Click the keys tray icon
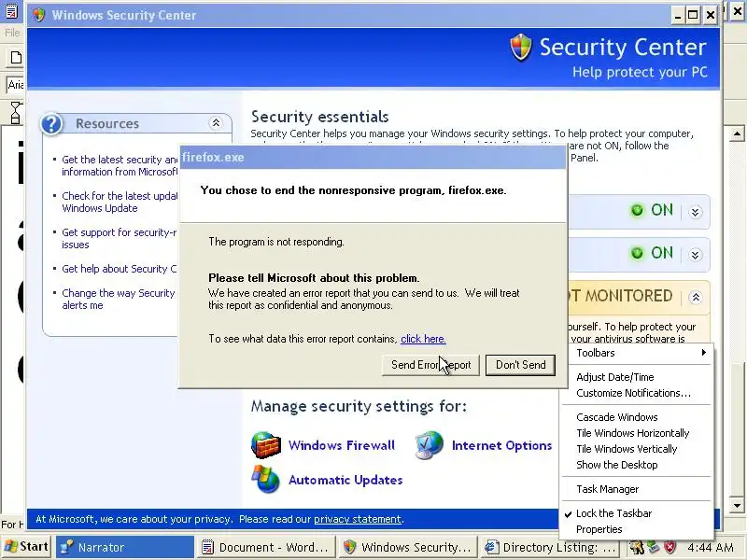 coord(637,548)
